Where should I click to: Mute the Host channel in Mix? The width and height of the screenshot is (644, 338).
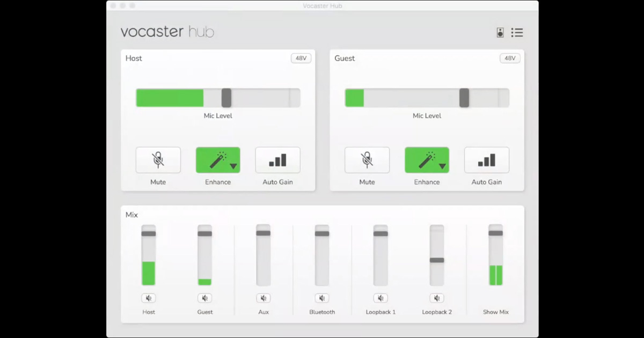coord(149,298)
